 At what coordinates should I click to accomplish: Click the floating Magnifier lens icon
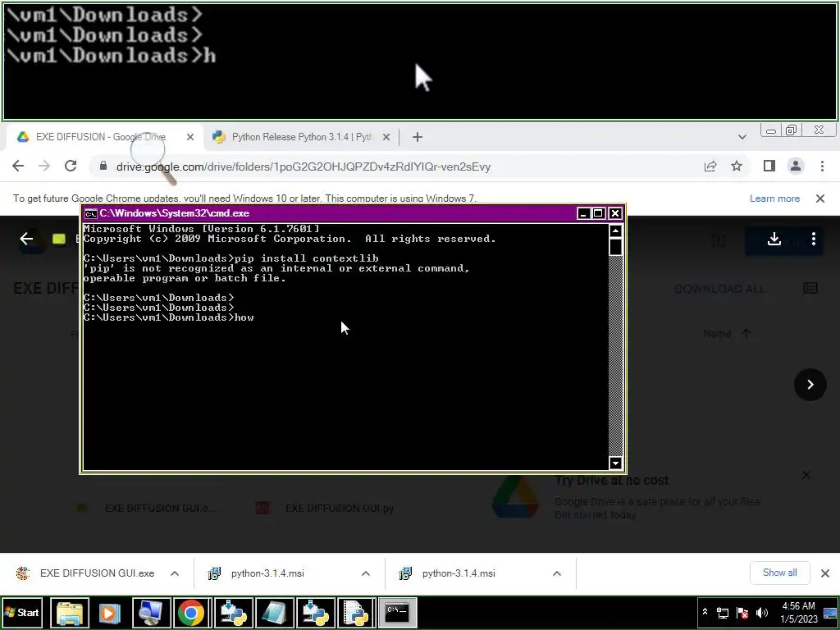[153, 157]
